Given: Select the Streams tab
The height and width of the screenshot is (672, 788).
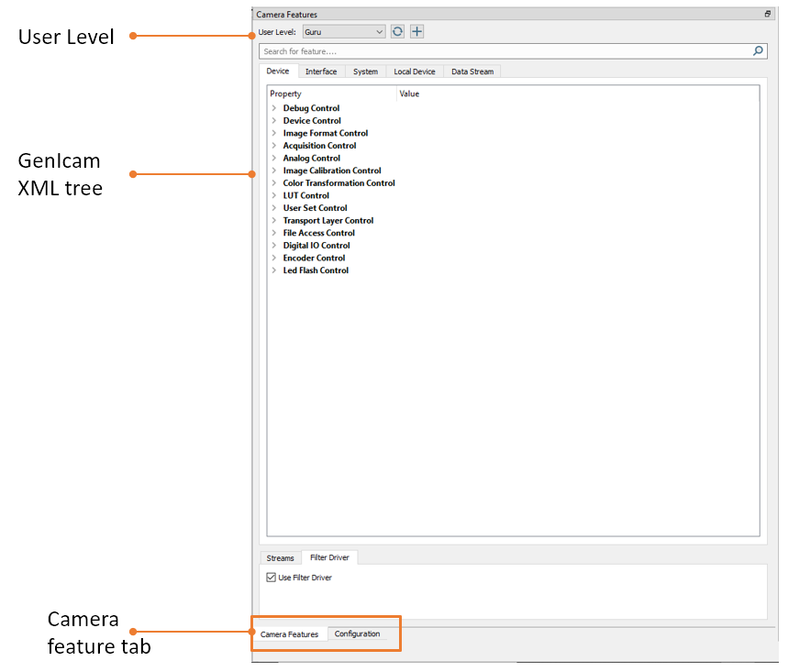Looking at the screenshot, I should click(x=280, y=558).
